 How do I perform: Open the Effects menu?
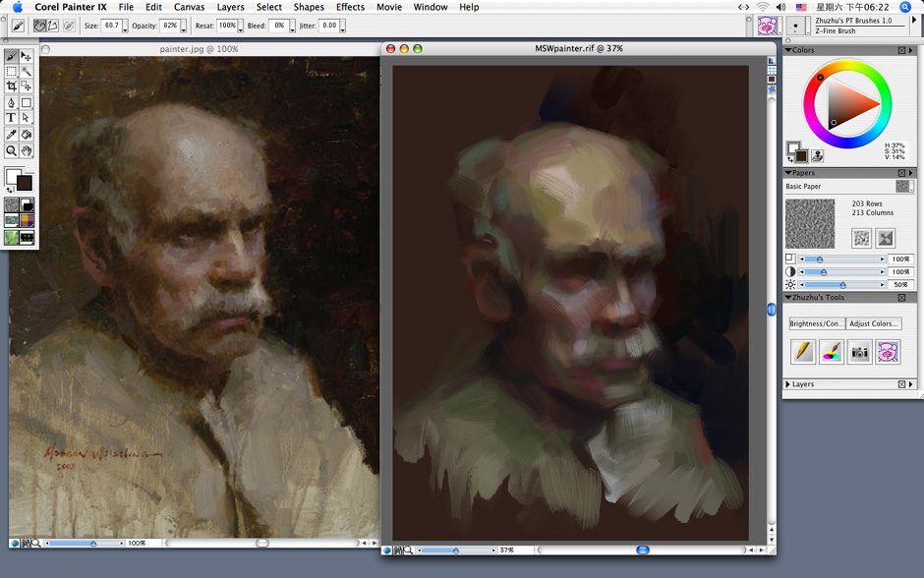tap(350, 7)
